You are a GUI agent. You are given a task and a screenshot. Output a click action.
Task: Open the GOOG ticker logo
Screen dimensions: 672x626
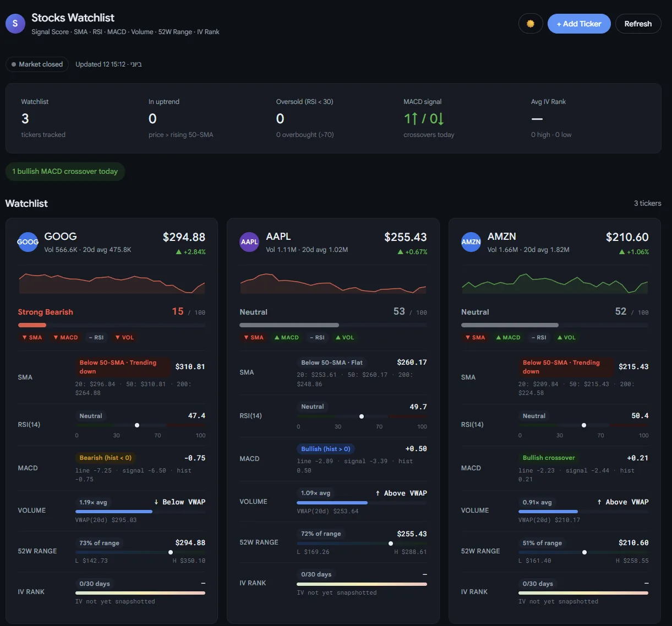28,242
